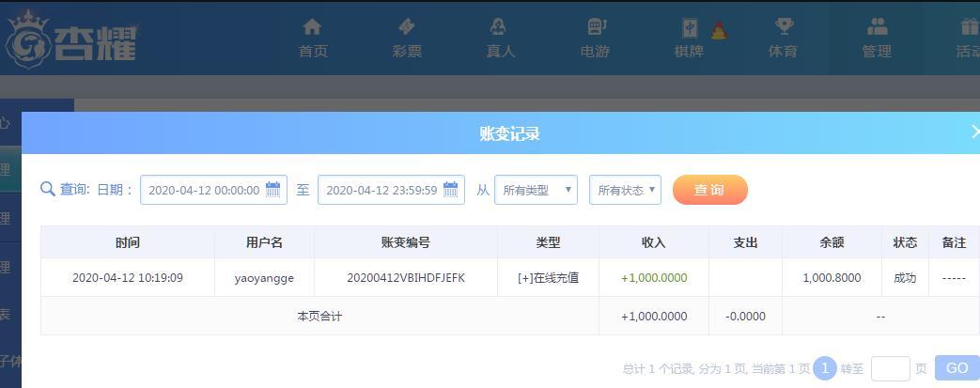This screenshot has height=388, width=980.
Task: Click the 支出 column header
Action: pos(746,242)
